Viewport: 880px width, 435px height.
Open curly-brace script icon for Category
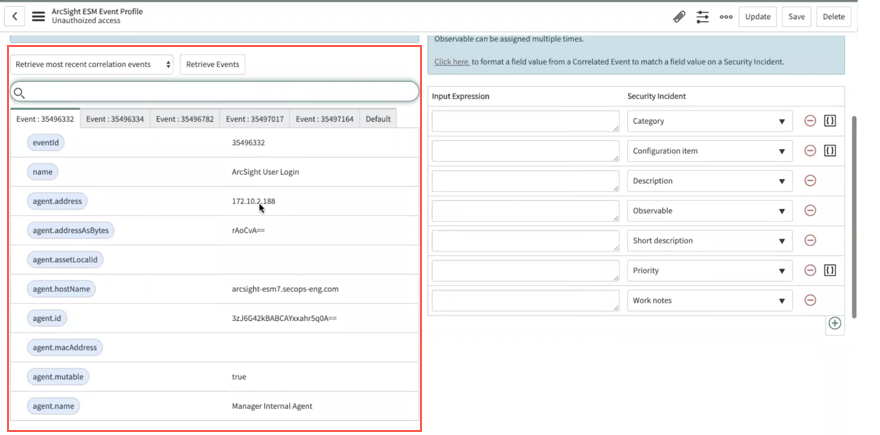830,121
